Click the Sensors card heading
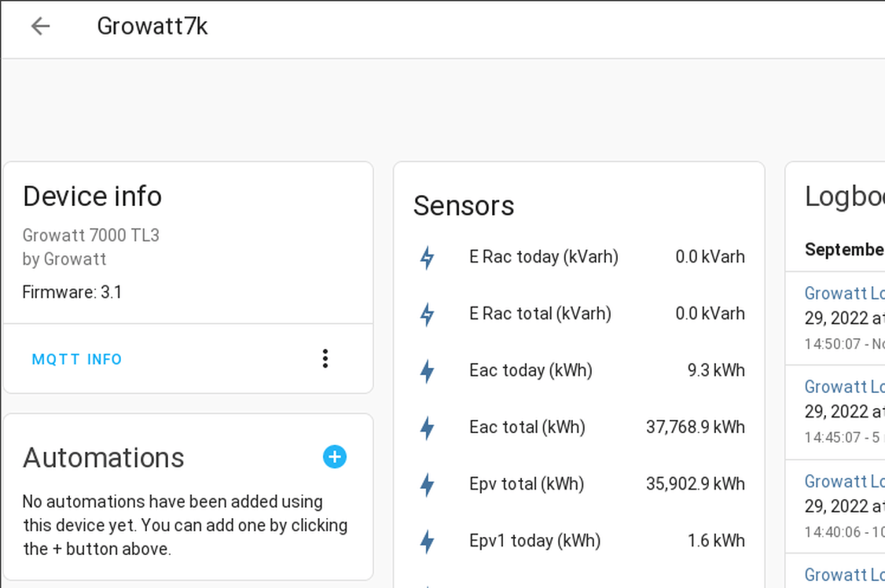This screenshot has width=885, height=588. click(x=464, y=205)
